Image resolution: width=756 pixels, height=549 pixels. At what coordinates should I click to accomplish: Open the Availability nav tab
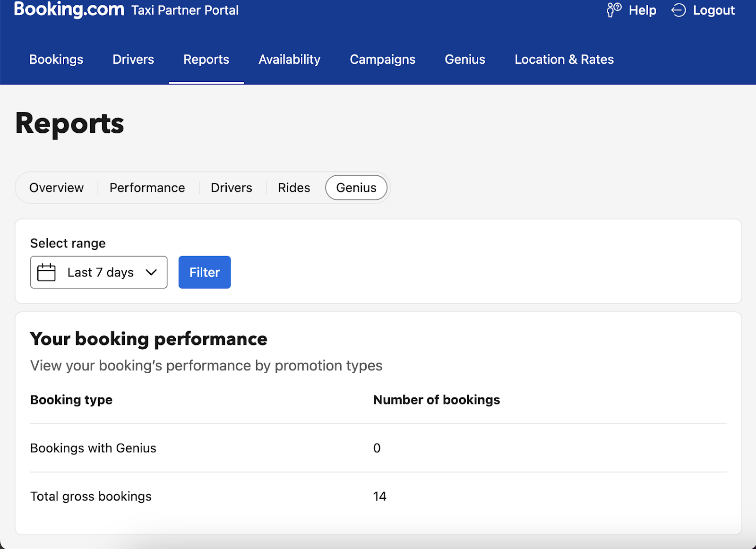(290, 60)
